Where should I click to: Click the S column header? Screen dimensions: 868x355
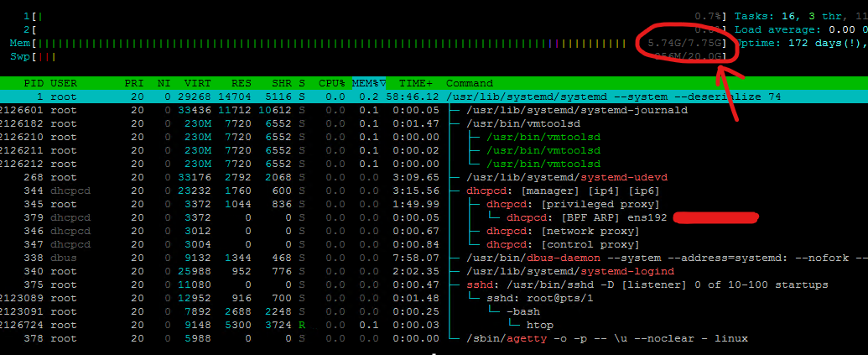click(x=302, y=84)
